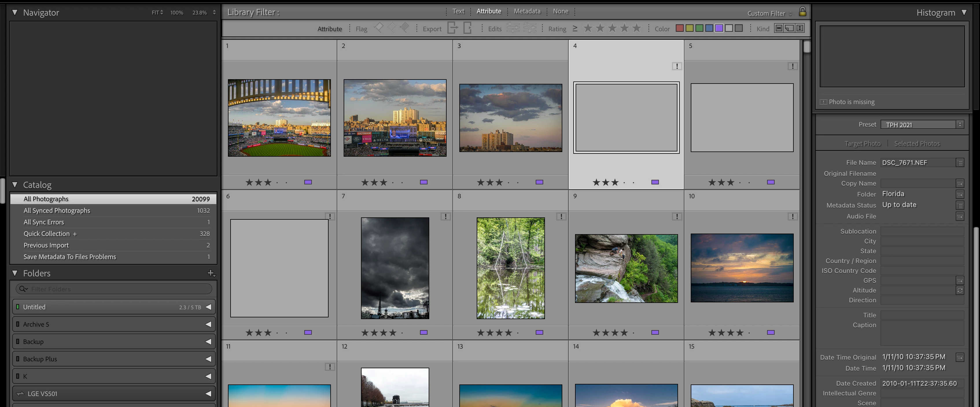980x407 pixels.
Task: Filter by videos kind icon
Action: [x=800, y=29]
